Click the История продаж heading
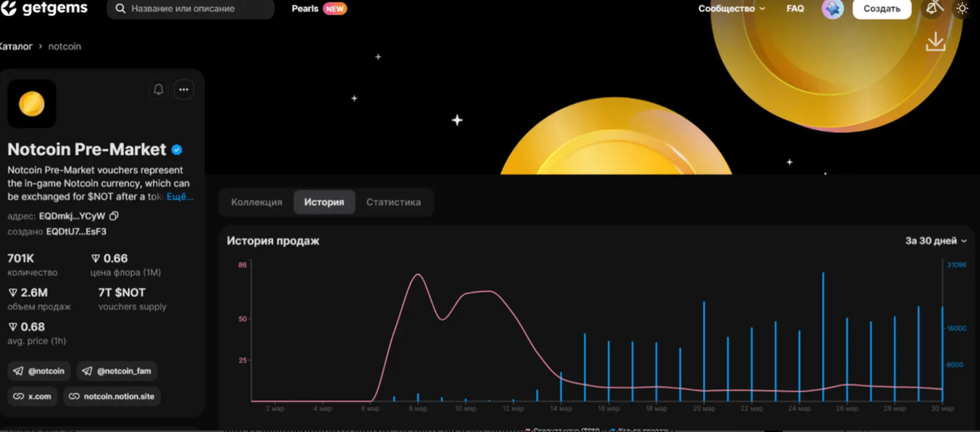 click(x=273, y=241)
